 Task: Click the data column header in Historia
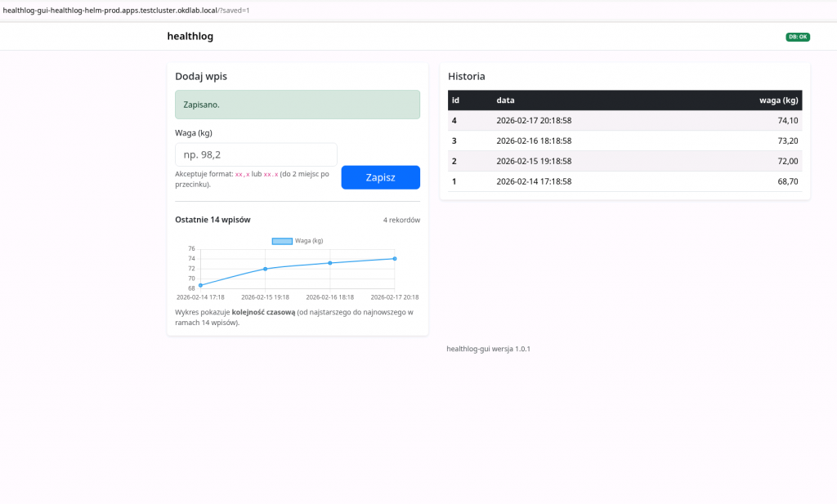click(505, 100)
